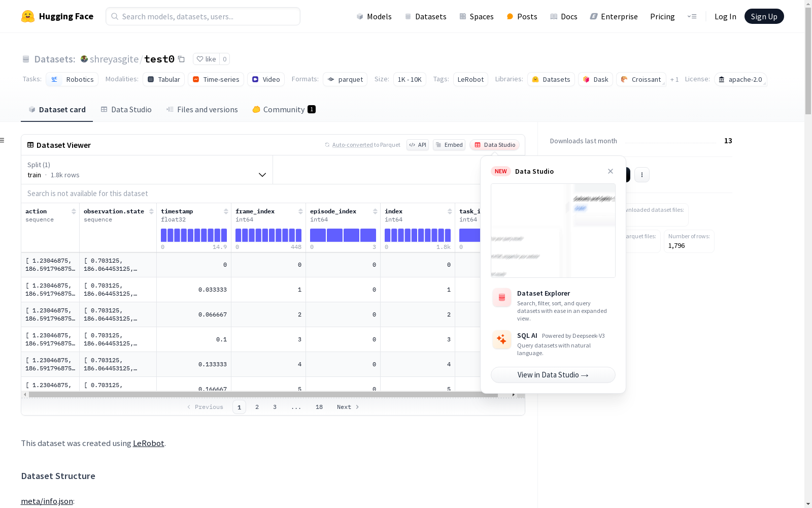Image resolution: width=812 pixels, height=508 pixels.
Task: Click the timestamp histogram bars
Action: [194, 235]
